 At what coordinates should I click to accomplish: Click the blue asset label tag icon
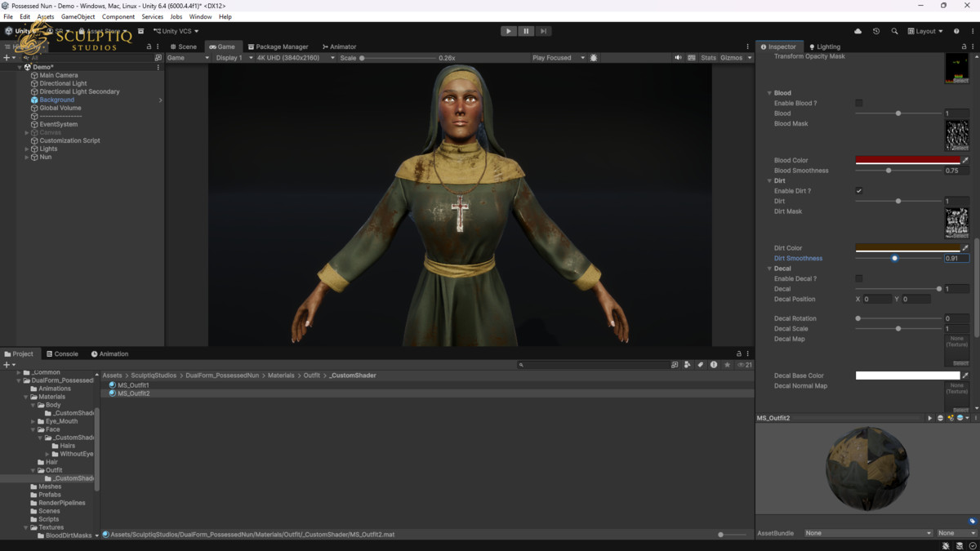coord(973,521)
